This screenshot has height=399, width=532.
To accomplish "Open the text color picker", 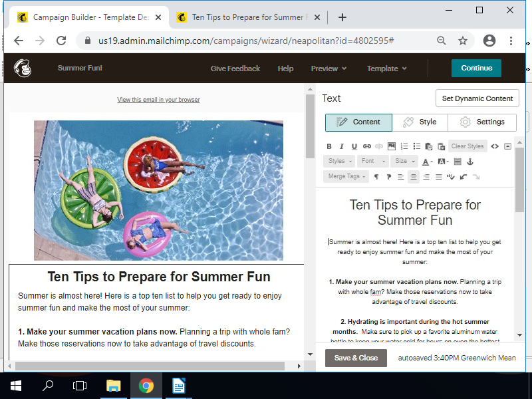I will (x=427, y=162).
